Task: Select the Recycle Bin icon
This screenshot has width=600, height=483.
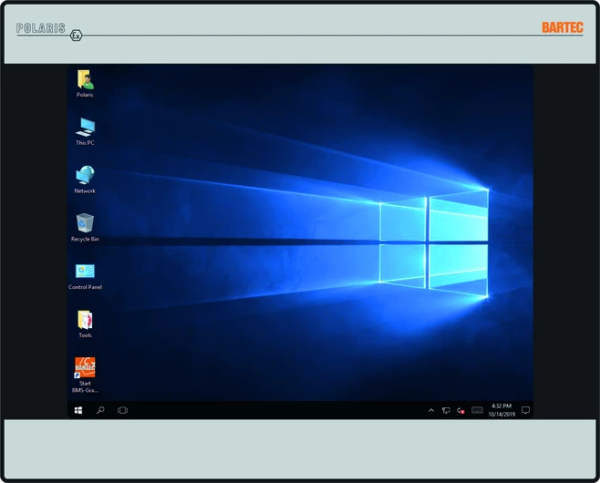Action: point(85,223)
